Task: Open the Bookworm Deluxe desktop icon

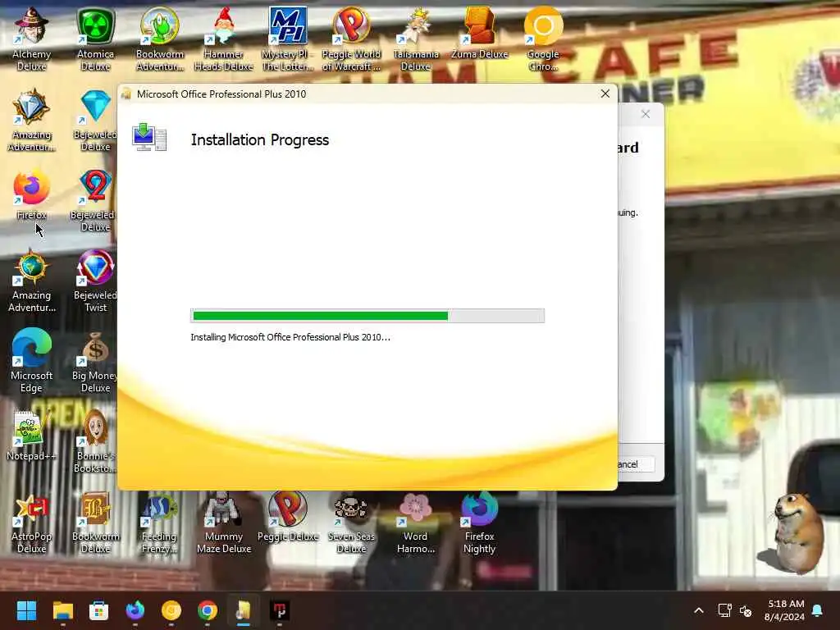Action: 95,521
